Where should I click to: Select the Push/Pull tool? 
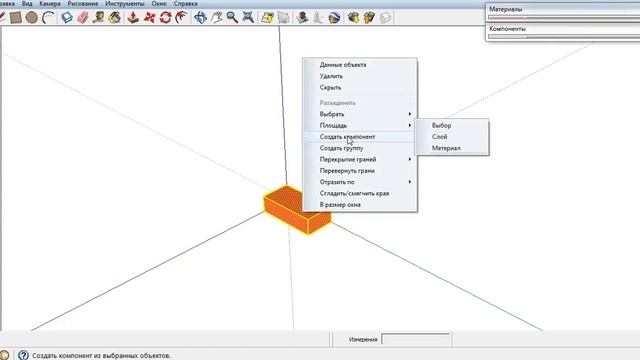click(x=133, y=18)
